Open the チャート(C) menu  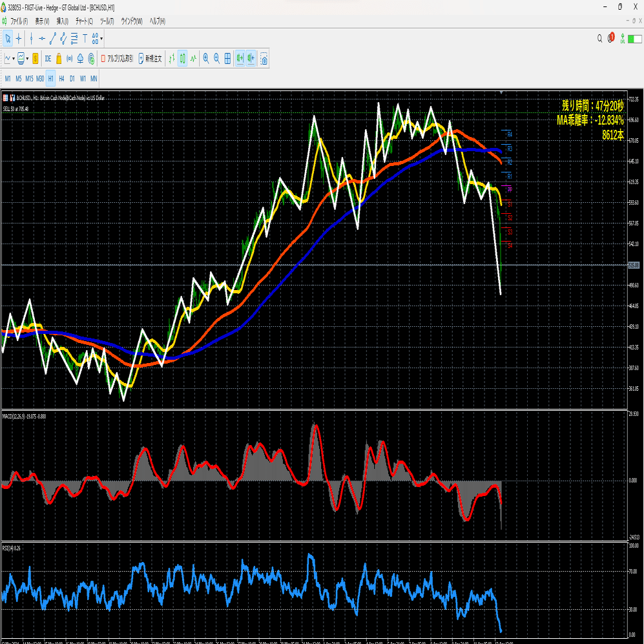click(84, 21)
